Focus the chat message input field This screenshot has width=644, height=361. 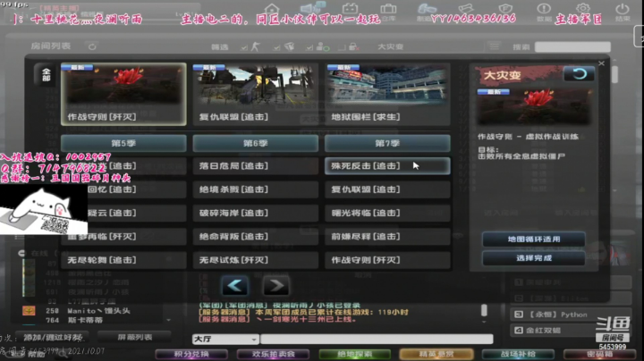tap(377, 339)
